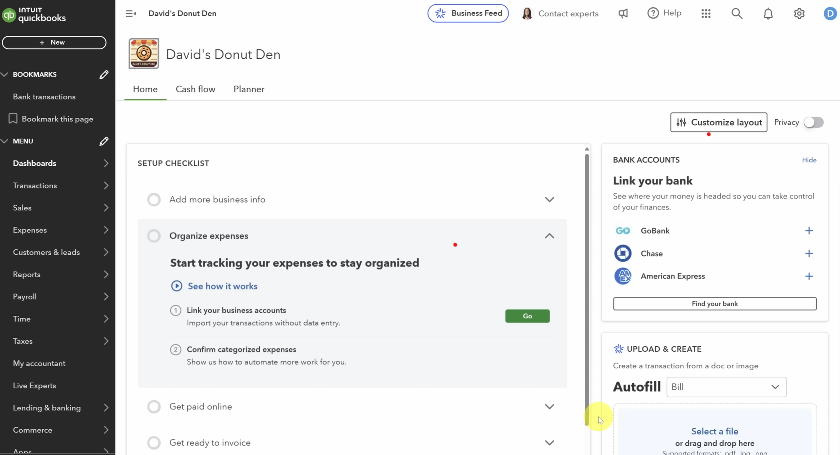Image resolution: width=840 pixels, height=455 pixels.
Task: Switch to the Home tab
Action: point(145,89)
